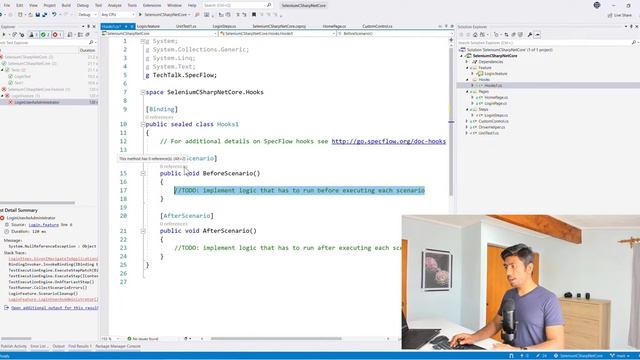Click the SeleniumCSharpNetCore run button
The height and width of the screenshot is (360, 640).
(163, 15)
